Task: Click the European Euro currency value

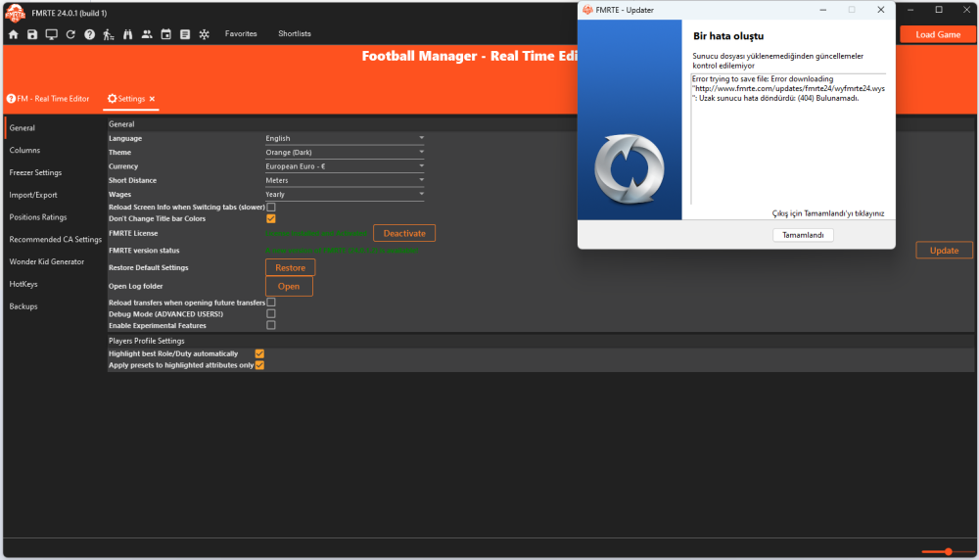Action: pos(345,166)
